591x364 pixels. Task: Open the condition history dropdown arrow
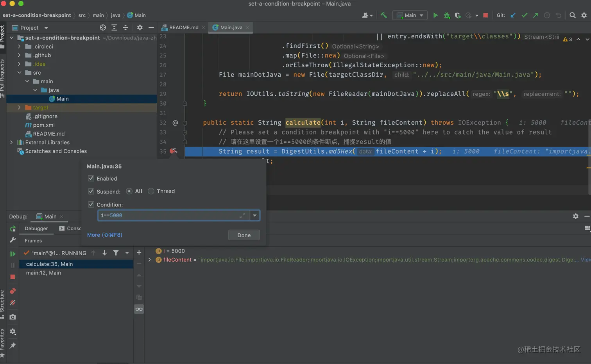click(255, 215)
